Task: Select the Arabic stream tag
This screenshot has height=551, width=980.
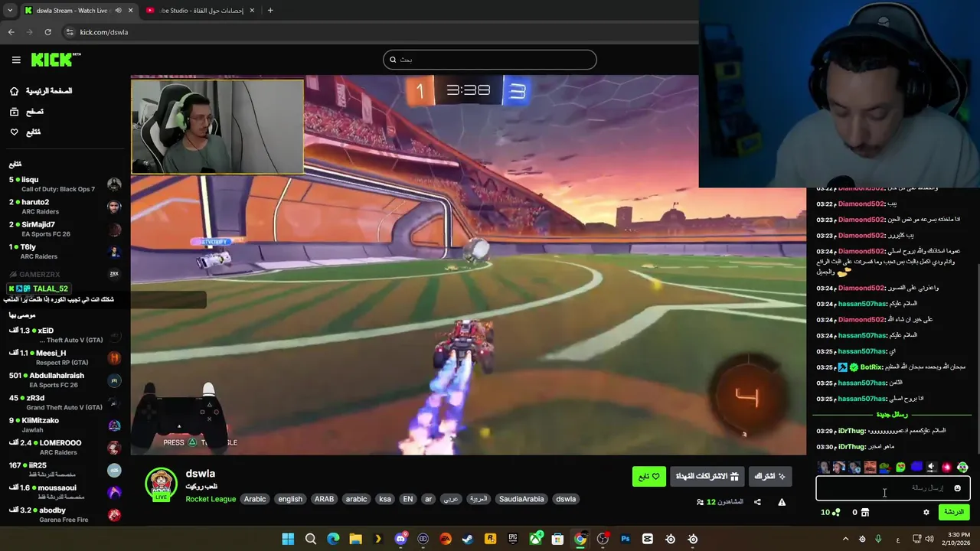Action: [x=255, y=499]
